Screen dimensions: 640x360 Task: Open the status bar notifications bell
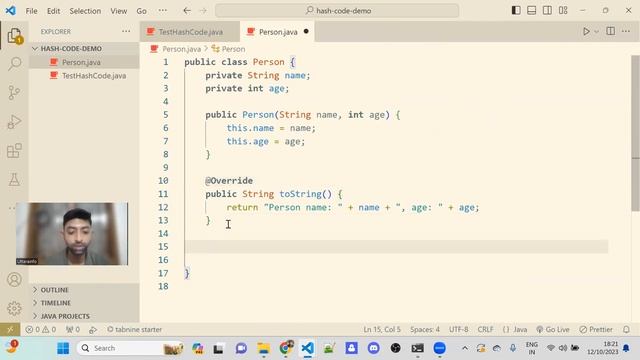(626, 329)
